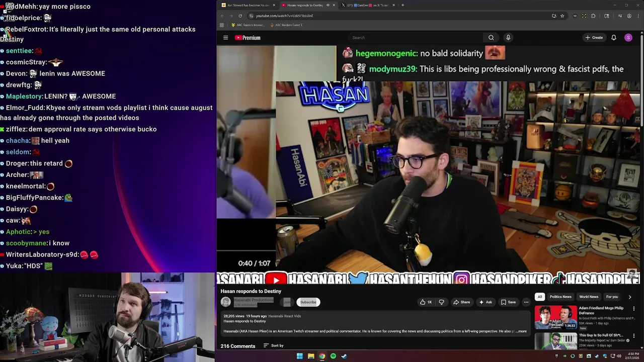Close the Jon Stewart tab
The image size is (644, 362).
[x=274, y=5]
